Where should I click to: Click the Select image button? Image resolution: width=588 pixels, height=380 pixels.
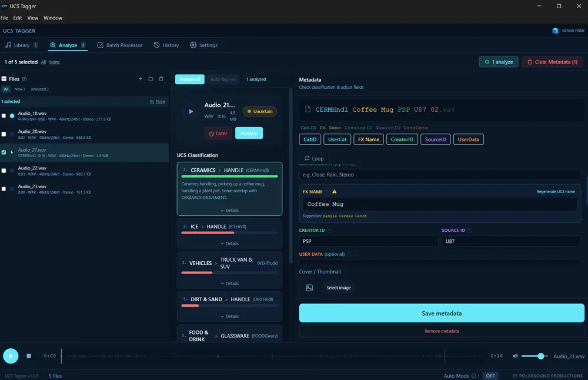(339, 288)
